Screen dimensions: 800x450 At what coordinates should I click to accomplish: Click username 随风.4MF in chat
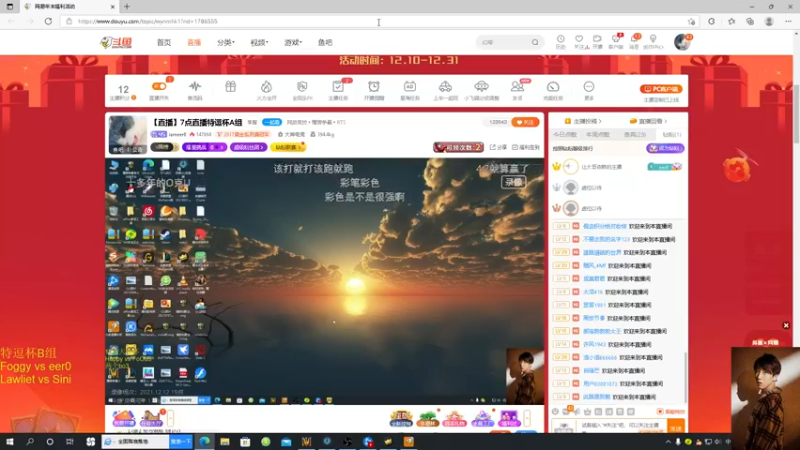tap(594, 266)
